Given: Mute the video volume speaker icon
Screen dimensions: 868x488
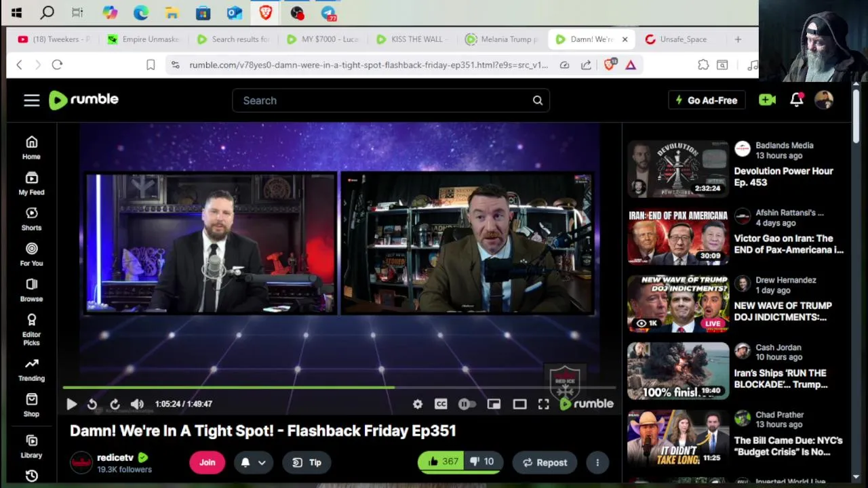Looking at the screenshot, I should click(137, 404).
